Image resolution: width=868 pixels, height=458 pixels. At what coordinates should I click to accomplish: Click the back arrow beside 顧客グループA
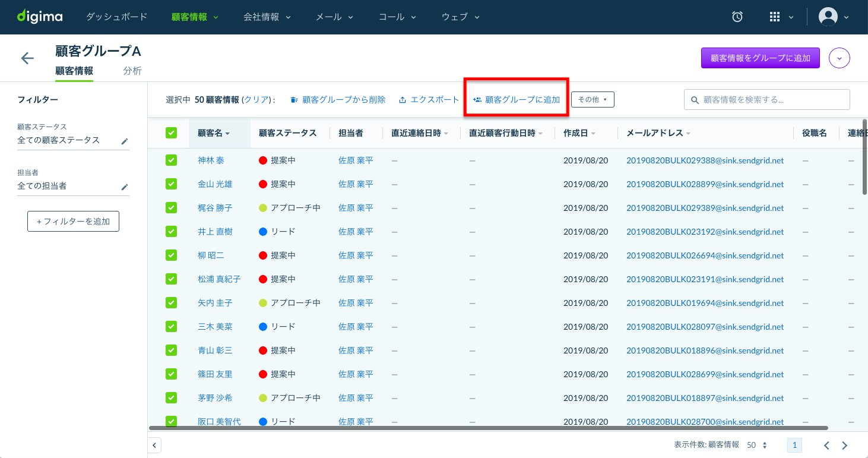coord(27,58)
